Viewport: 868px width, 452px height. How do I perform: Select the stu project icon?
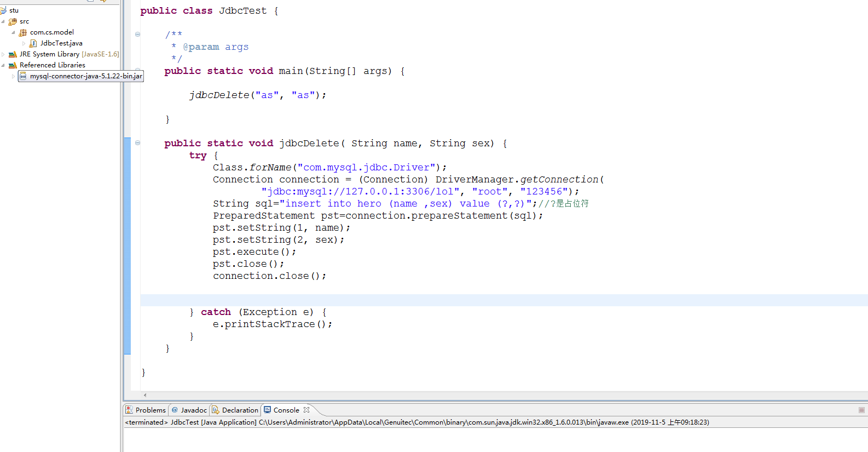[3, 10]
